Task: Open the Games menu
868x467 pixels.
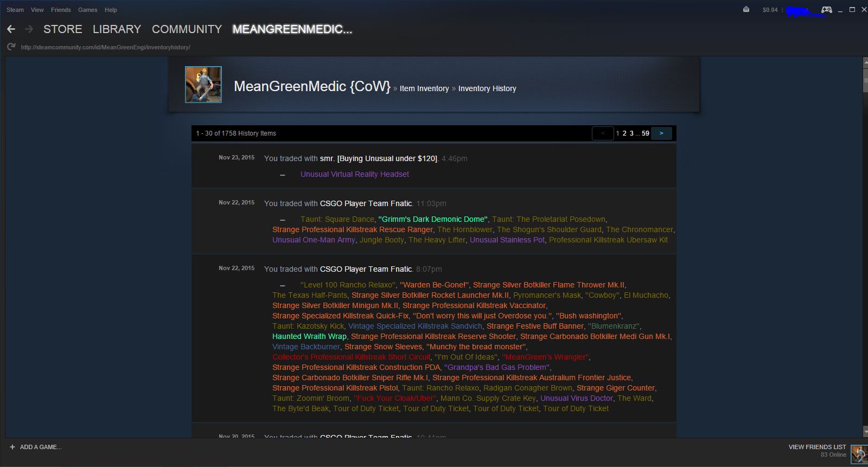Action: pyautogui.click(x=87, y=10)
